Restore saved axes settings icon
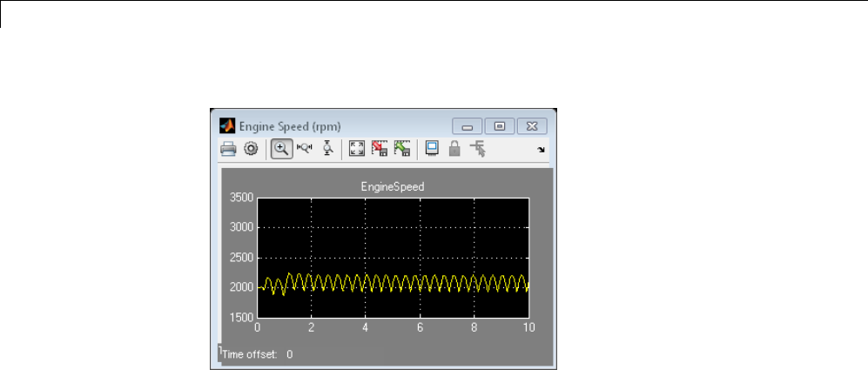Viewport: 868px width, 370px height. point(401,149)
